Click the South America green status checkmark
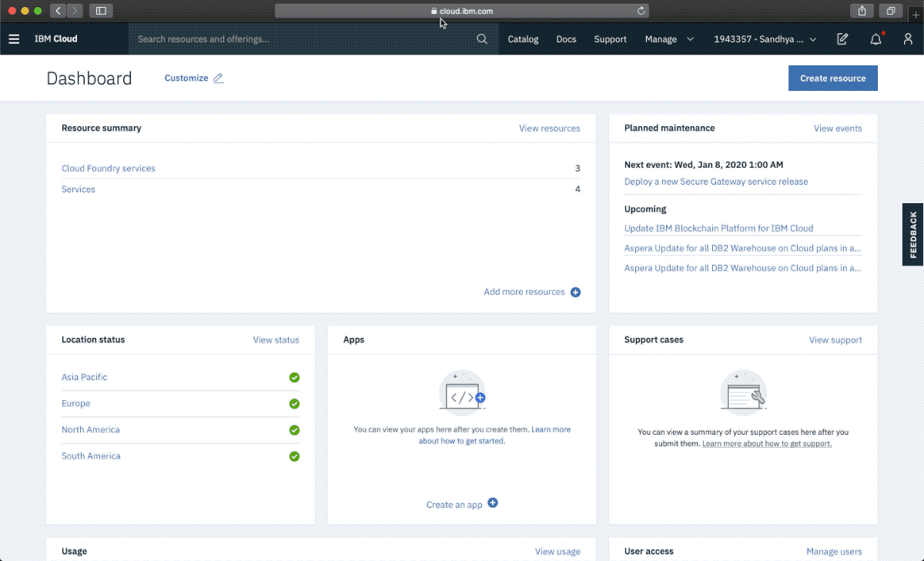The width and height of the screenshot is (924, 561). (x=294, y=456)
